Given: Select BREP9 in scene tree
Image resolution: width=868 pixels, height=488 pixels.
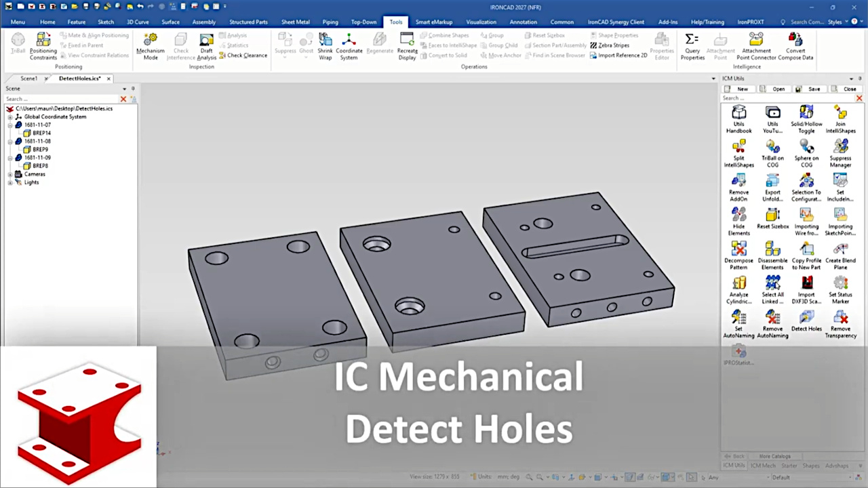Looking at the screenshot, I should [40, 149].
